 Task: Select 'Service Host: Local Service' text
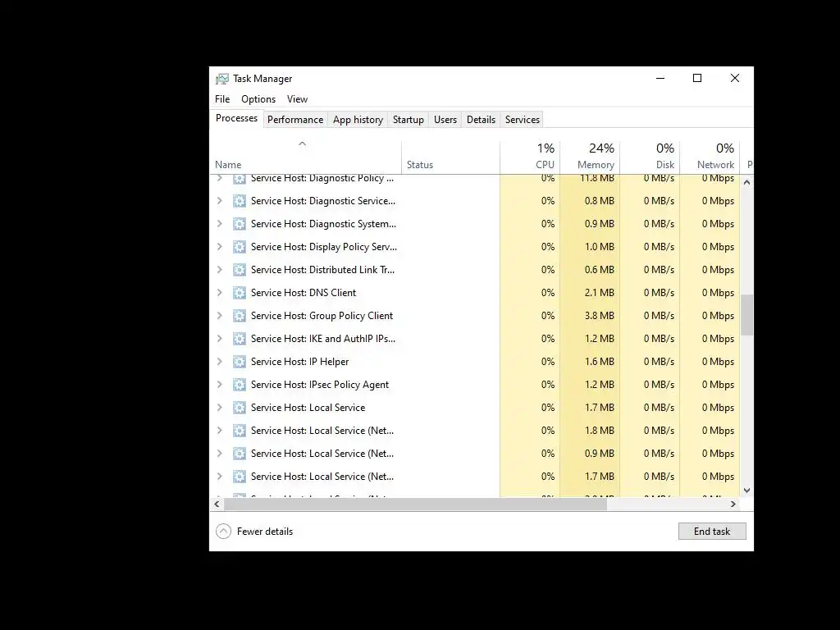point(308,408)
